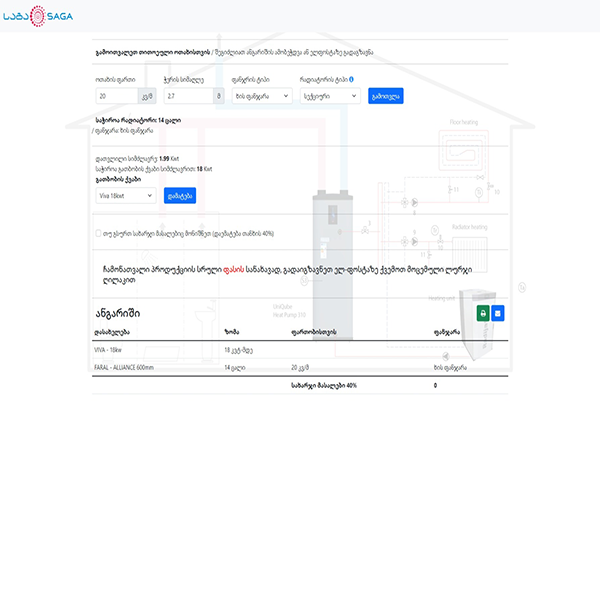Click the VIVA - 18kw table row name
Screen dimensions: 600x600
pyautogui.click(x=108, y=350)
